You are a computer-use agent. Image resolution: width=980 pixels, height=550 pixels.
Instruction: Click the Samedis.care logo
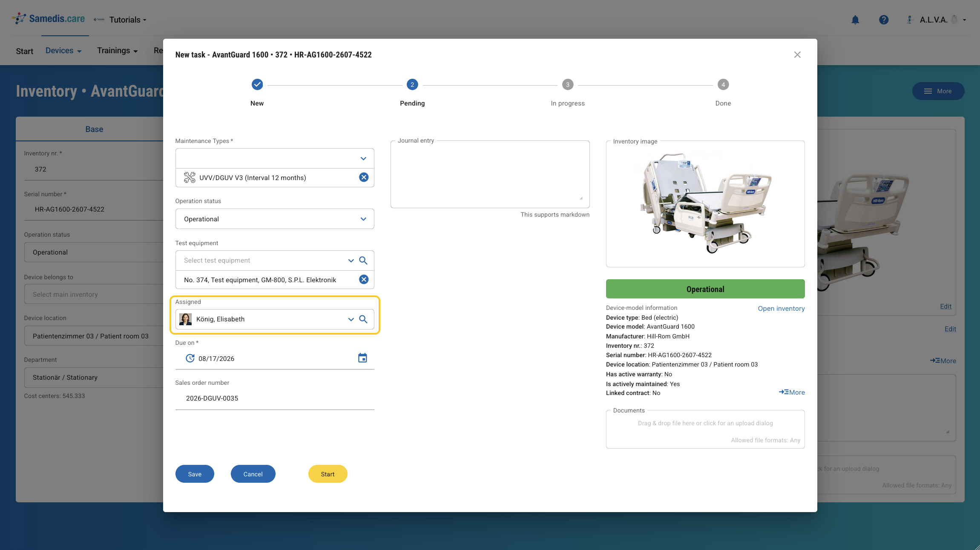[x=49, y=19]
